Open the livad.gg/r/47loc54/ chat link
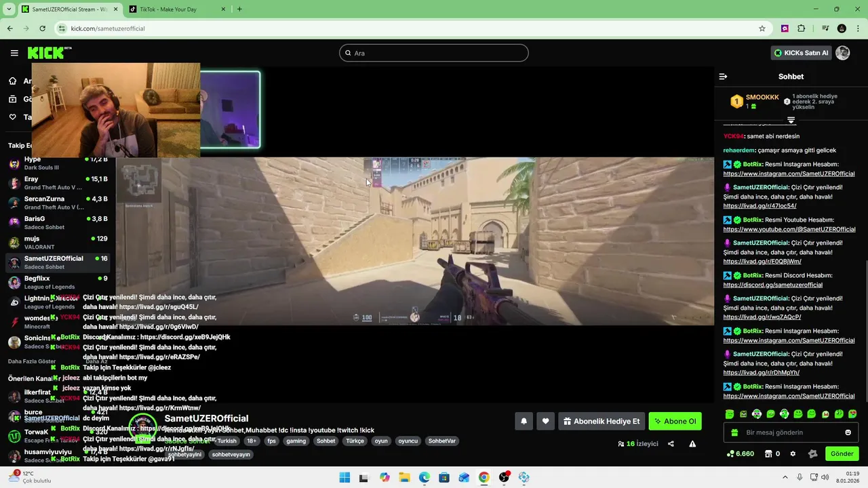Screen dimensions: 868x488 point(759,206)
